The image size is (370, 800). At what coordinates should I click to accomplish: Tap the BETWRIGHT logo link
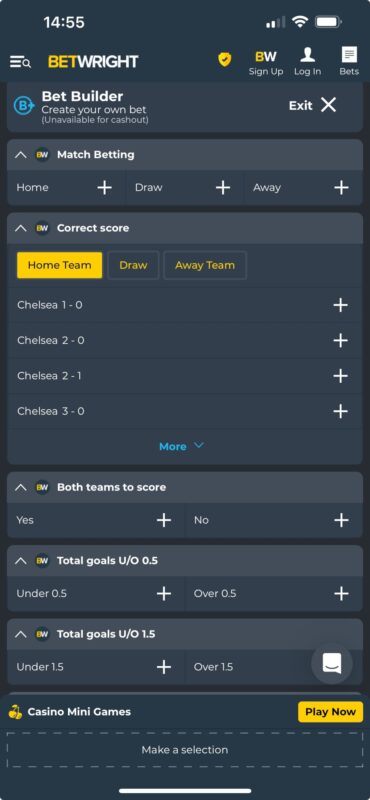tap(93, 62)
